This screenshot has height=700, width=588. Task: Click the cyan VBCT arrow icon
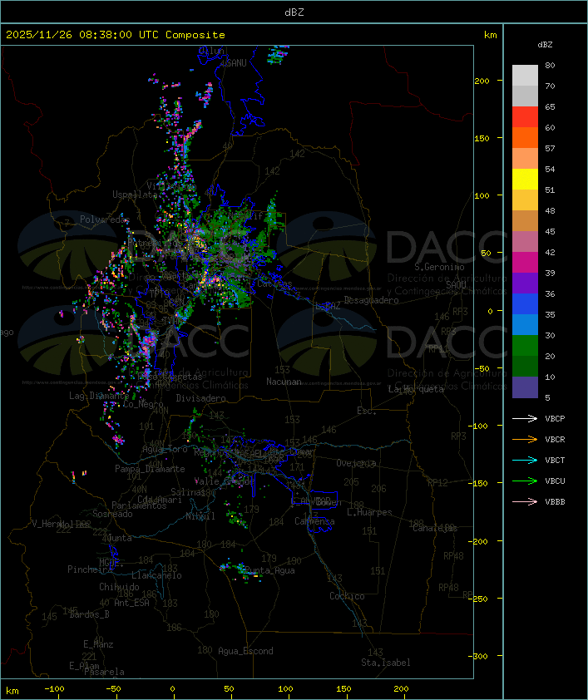(x=525, y=460)
